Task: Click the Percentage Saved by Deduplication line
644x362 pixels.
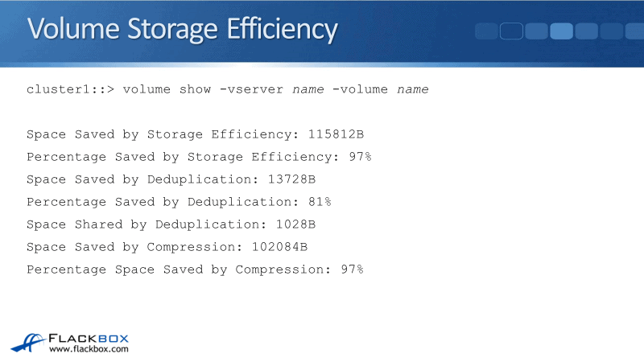Action: (179, 202)
